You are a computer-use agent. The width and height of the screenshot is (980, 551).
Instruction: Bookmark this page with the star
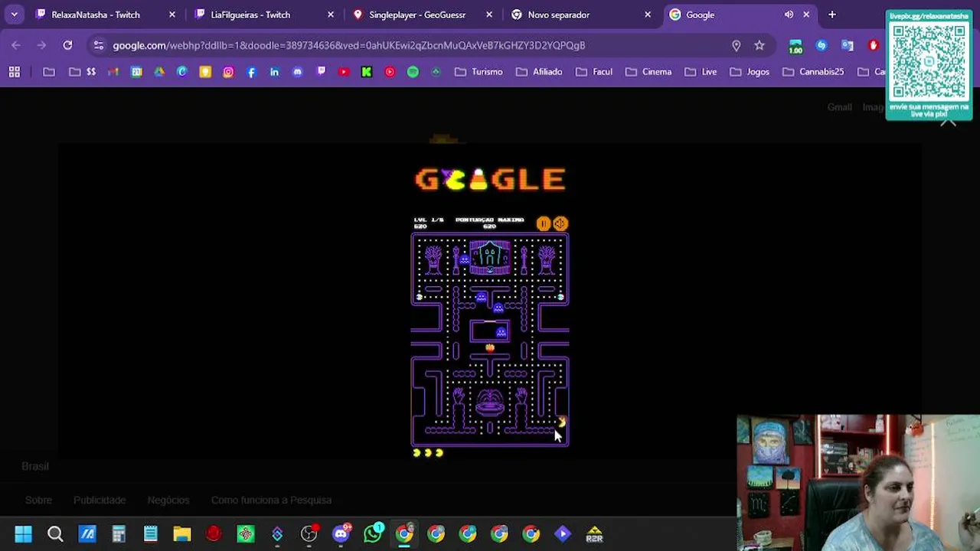[759, 45]
